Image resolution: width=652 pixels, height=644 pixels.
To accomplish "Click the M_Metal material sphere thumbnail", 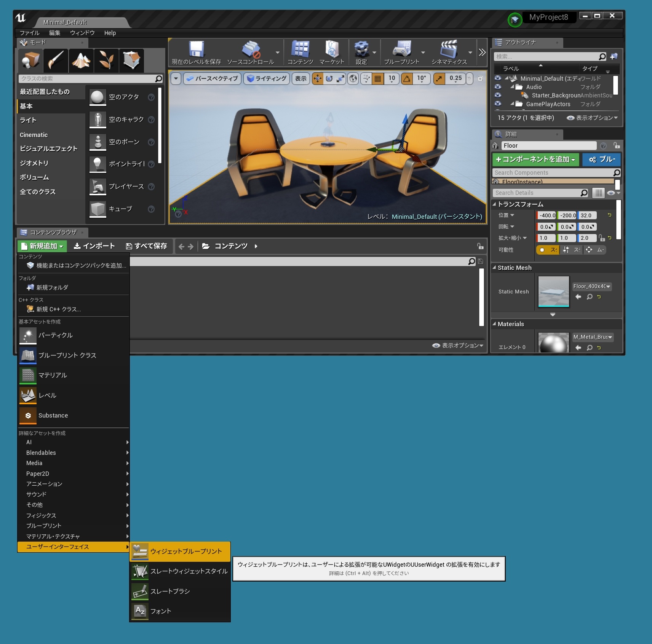I will (x=553, y=343).
